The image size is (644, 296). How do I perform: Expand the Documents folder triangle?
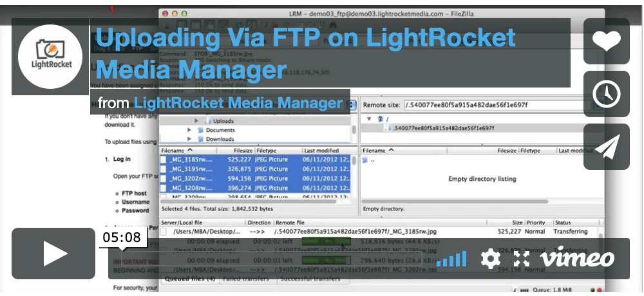click(189, 130)
